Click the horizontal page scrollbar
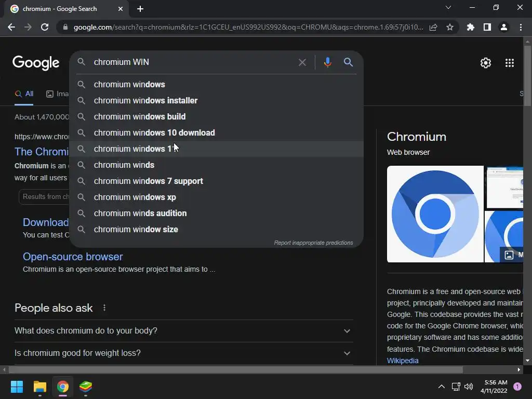Image resolution: width=532 pixels, height=399 pixels. pos(236,369)
